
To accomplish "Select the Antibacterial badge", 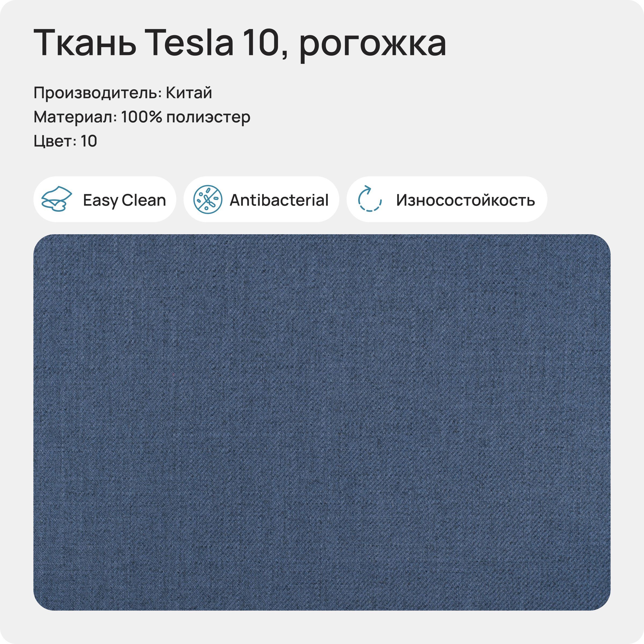I will click(x=261, y=199).
